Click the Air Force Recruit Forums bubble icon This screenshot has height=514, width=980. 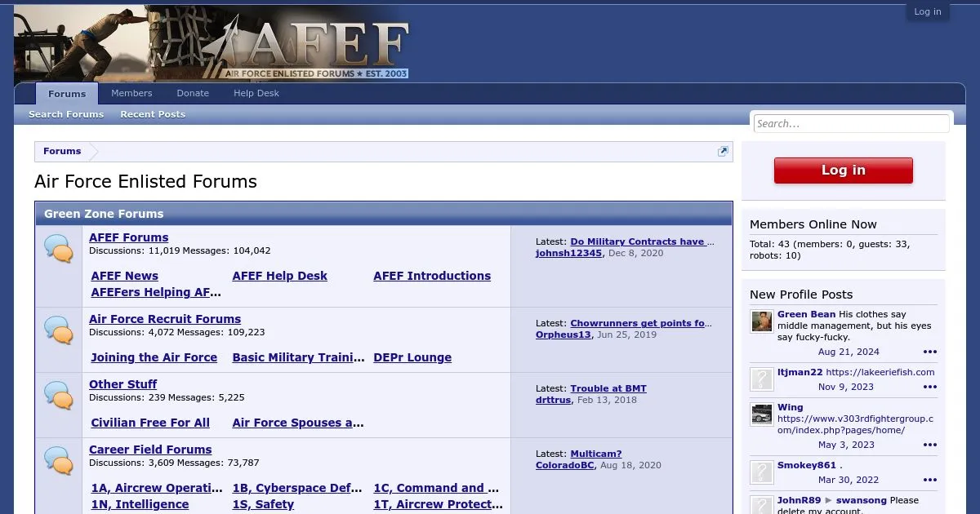[59, 330]
